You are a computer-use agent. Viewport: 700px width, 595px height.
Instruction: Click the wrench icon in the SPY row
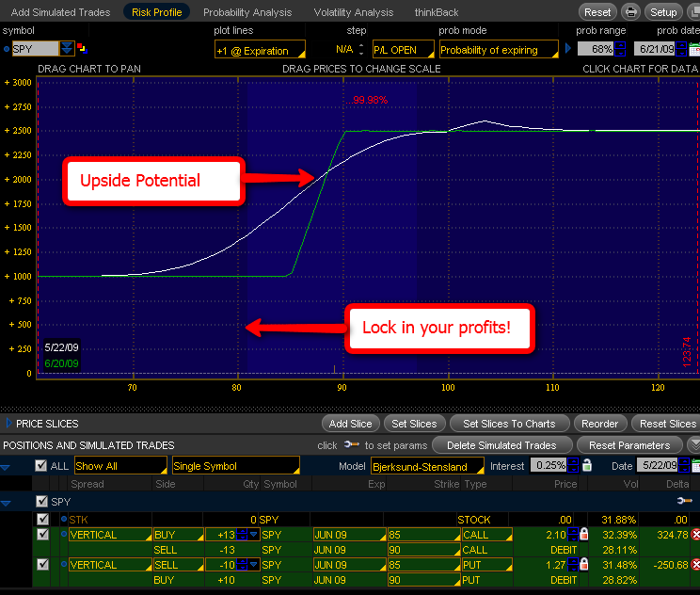[x=682, y=502]
